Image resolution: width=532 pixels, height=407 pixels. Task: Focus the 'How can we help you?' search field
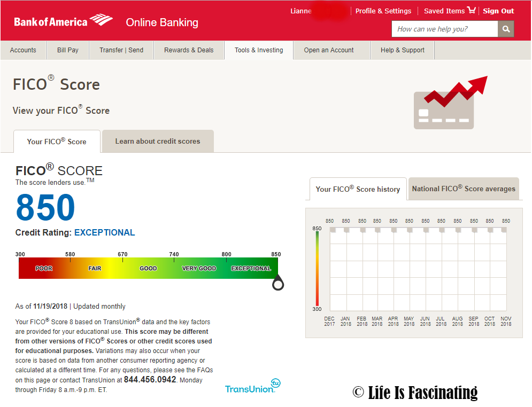(x=445, y=29)
